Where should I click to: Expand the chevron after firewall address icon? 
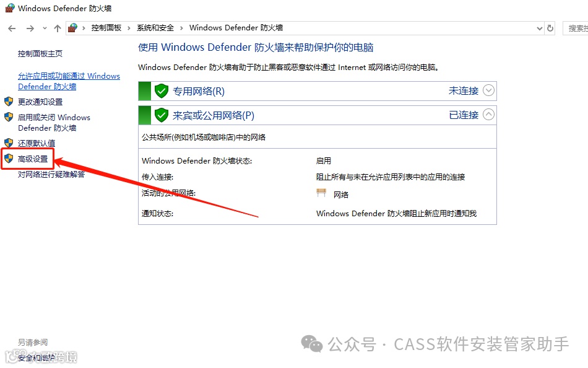(x=84, y=28)
